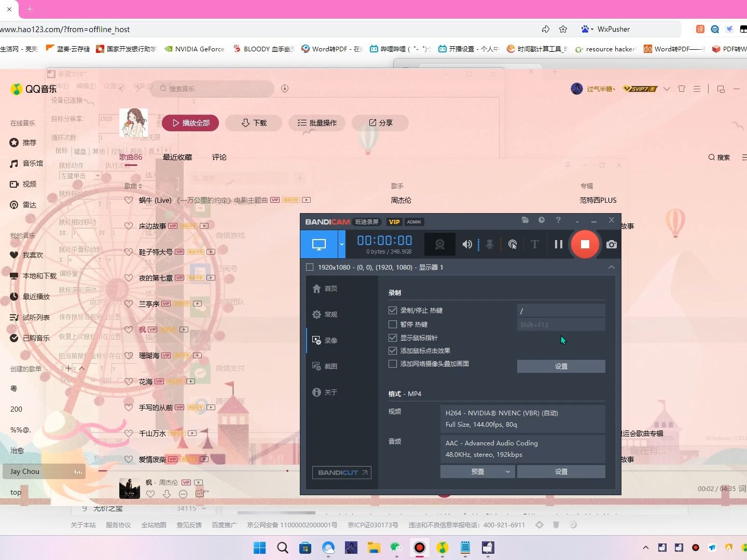Click the record hotkey field showing /

[561, 311]
